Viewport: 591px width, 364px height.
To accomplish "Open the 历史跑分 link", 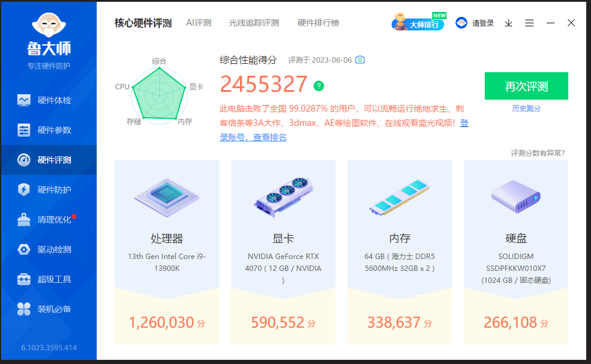I will tap(526, 109).
